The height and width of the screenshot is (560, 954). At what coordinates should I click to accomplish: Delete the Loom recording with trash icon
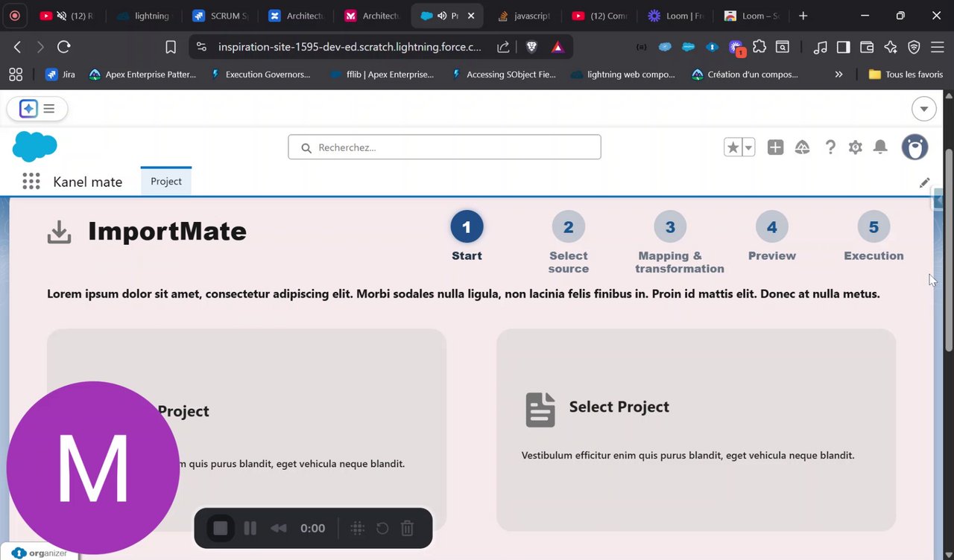pos(407,528)
